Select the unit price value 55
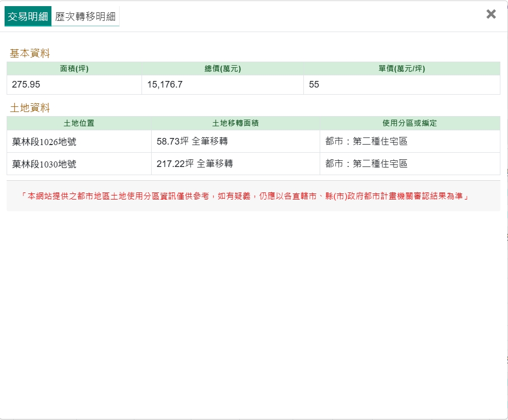 (314, 85)
